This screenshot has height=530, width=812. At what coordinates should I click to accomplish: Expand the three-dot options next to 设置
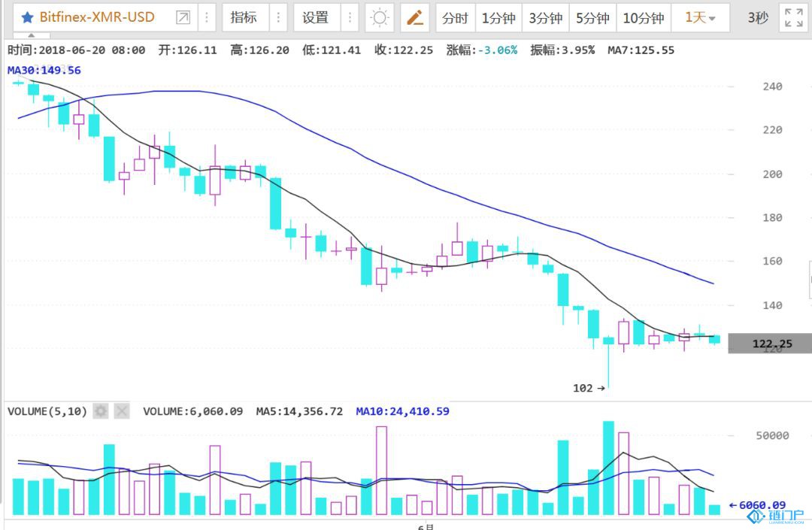click(350, 17)
